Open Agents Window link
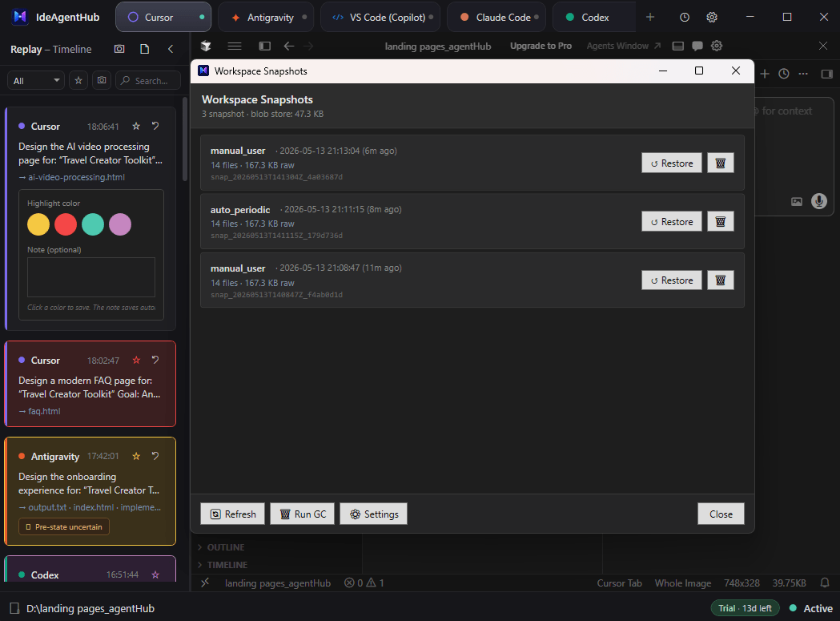The width and height of the screenshot is (840, 621). point(624,46)
